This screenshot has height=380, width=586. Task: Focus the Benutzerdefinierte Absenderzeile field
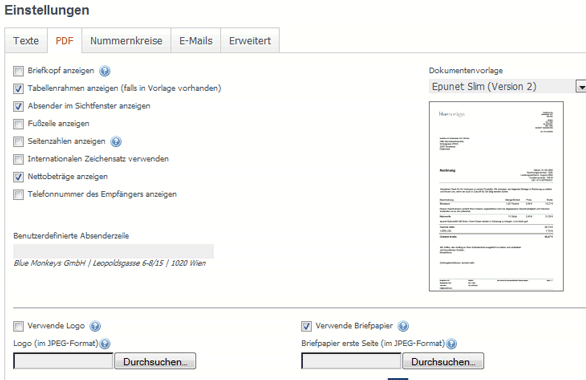(x=114, y=251)
